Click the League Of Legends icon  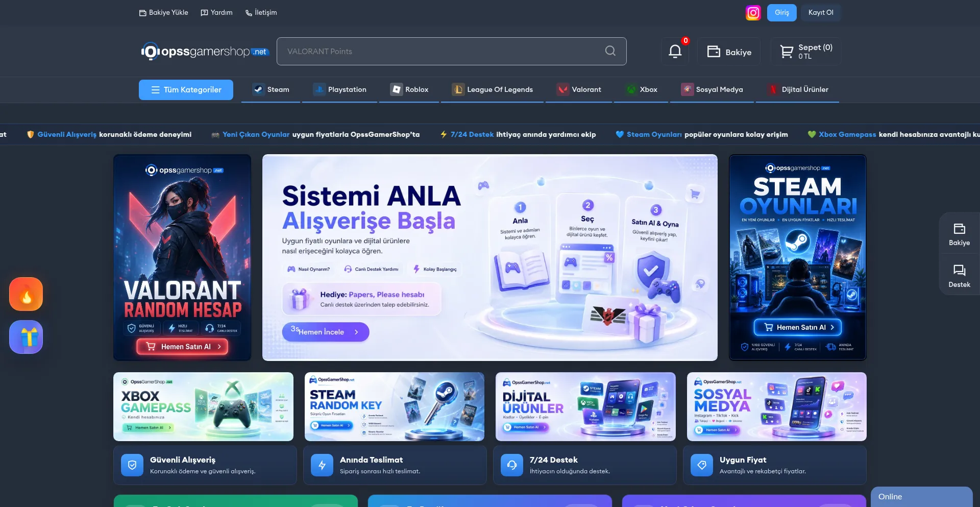(458, 89)
